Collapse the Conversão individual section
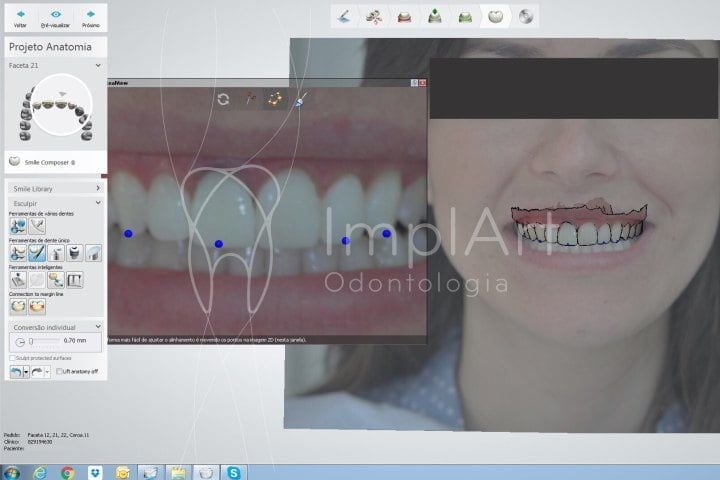The height and width of the screenshot is (480, 720). [98, 327]
